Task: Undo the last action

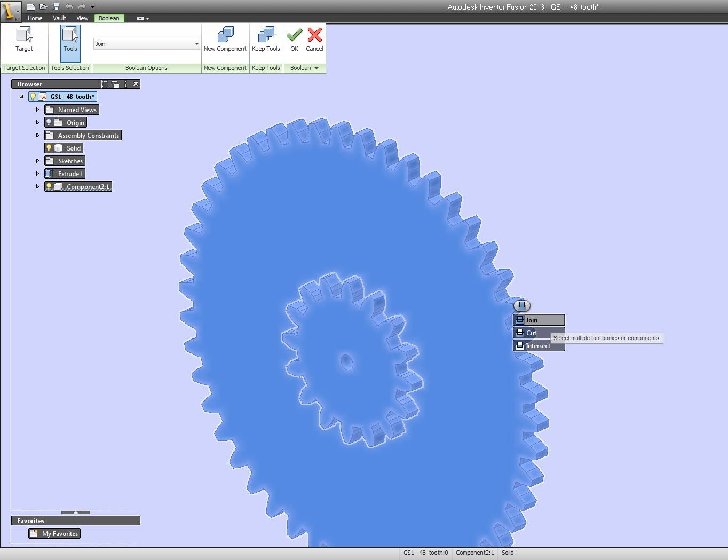Action: [69, 6]
